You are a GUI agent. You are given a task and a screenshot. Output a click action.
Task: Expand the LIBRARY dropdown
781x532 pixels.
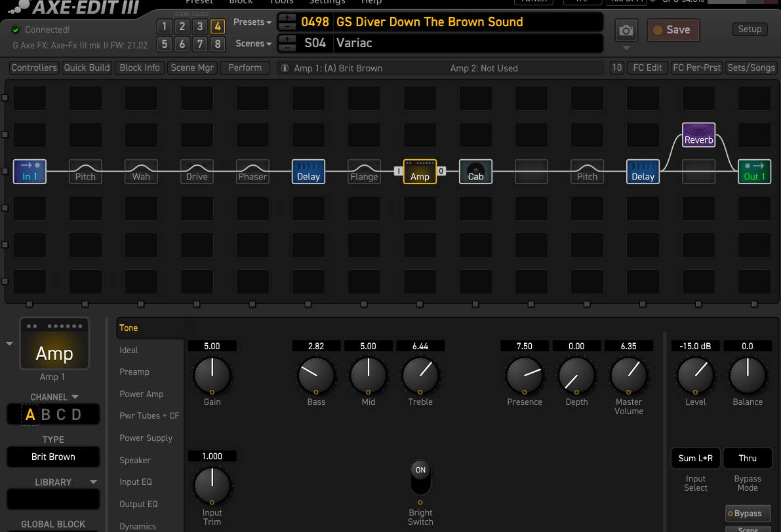point(93,482)
